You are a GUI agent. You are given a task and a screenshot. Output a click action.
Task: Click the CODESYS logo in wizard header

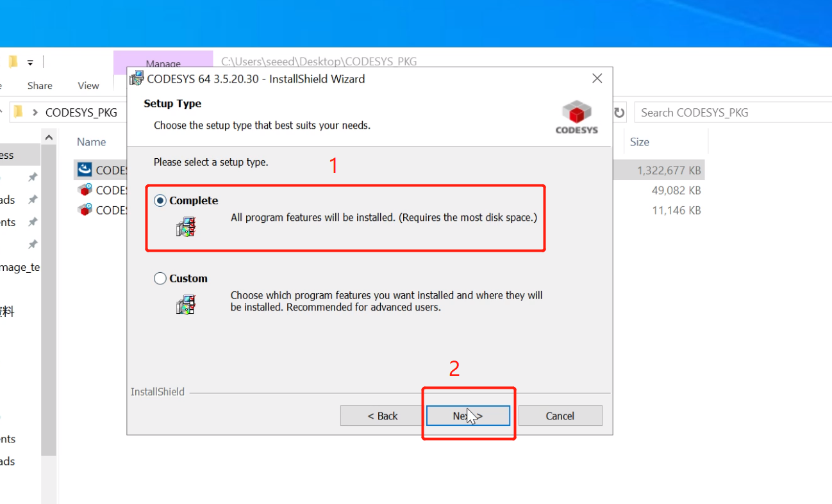point(576,117)
